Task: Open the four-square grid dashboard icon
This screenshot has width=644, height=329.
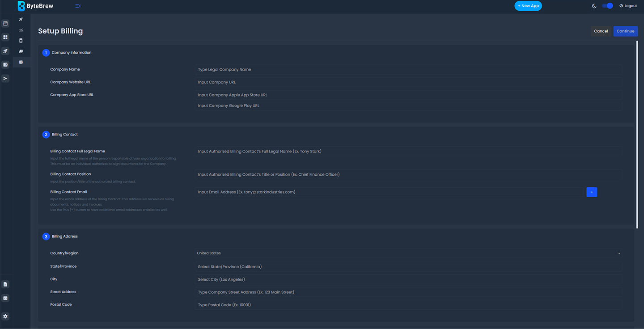Action: (x=6, y=37)
